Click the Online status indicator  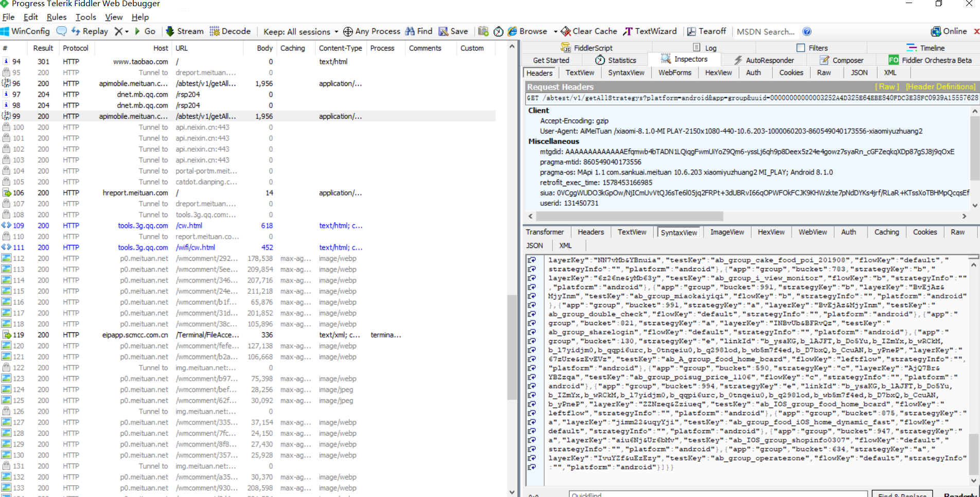coord(949,31)
